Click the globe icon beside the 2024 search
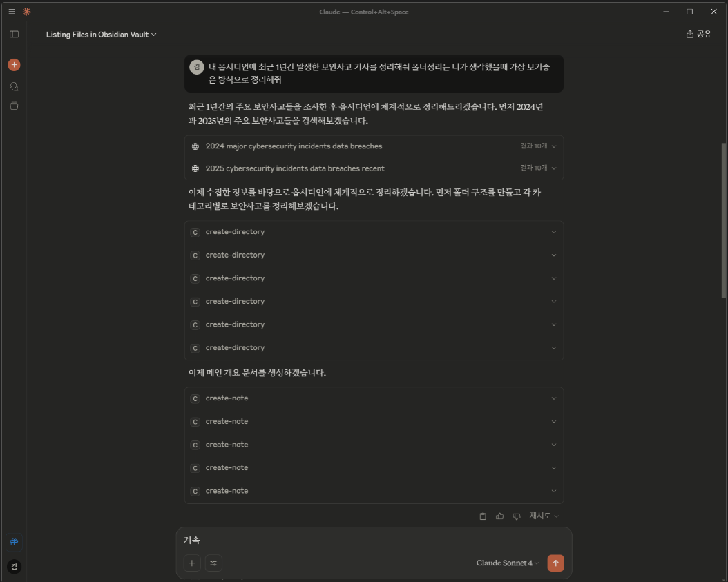 [x=195, y=146]
